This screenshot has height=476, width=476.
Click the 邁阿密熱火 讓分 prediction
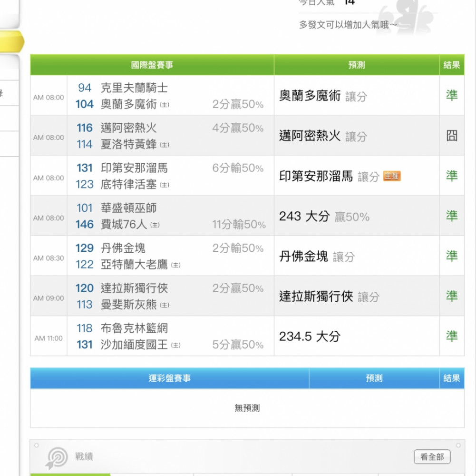coord(323,136)
